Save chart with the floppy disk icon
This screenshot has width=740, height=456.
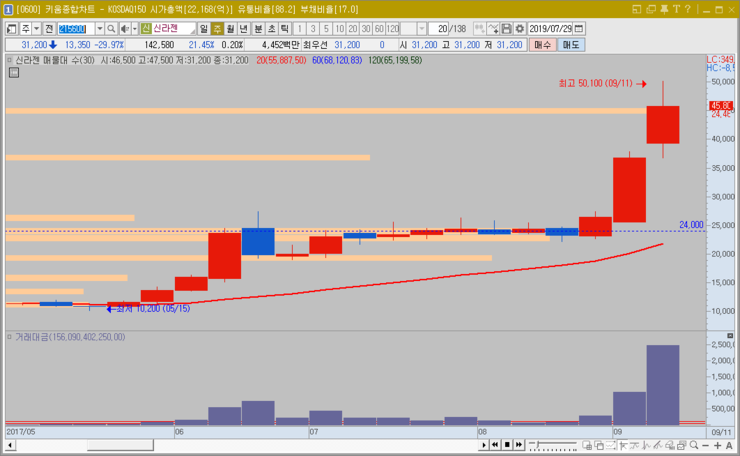(x=506, y=29)
